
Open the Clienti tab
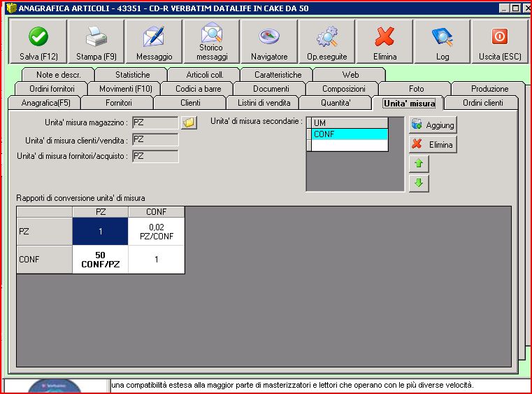pyautogui.click(x=190, y=103)
